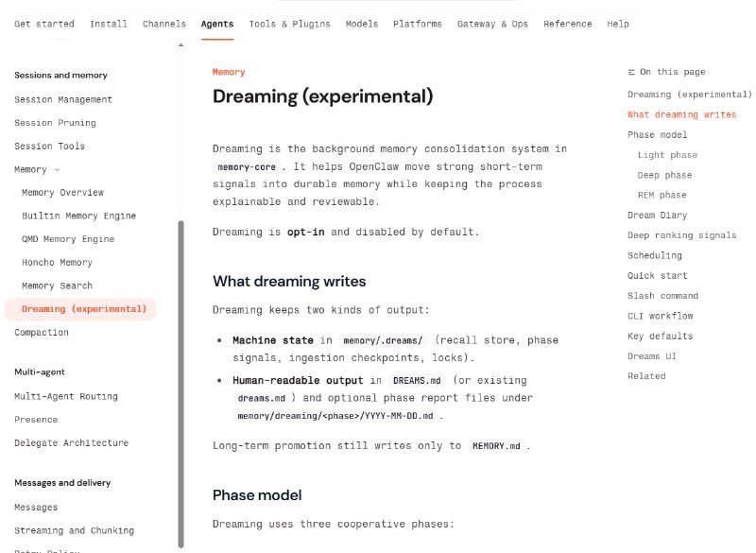Viewport: 756px width, 553px height.
Task: Click the 'On this page' list icon
Action: [631, 72]
